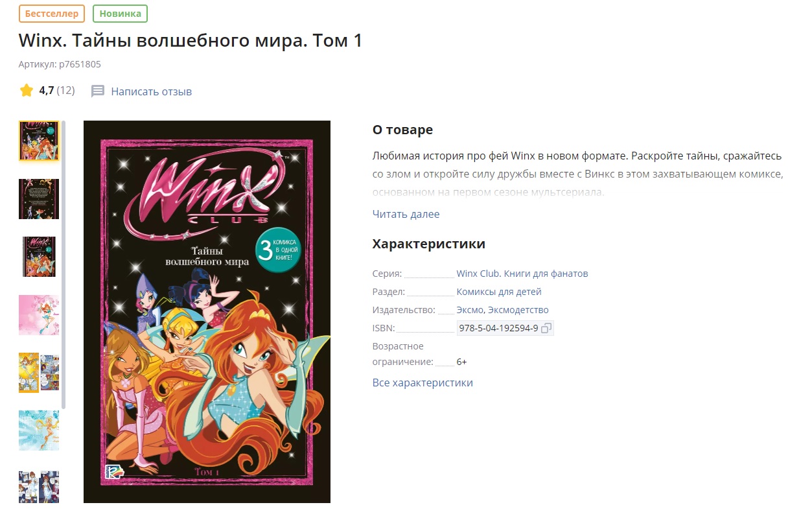812x518 pixels.
Task: Open the 'Winx Club. Книги для фанатов' series link
Action: coord(522,274)
